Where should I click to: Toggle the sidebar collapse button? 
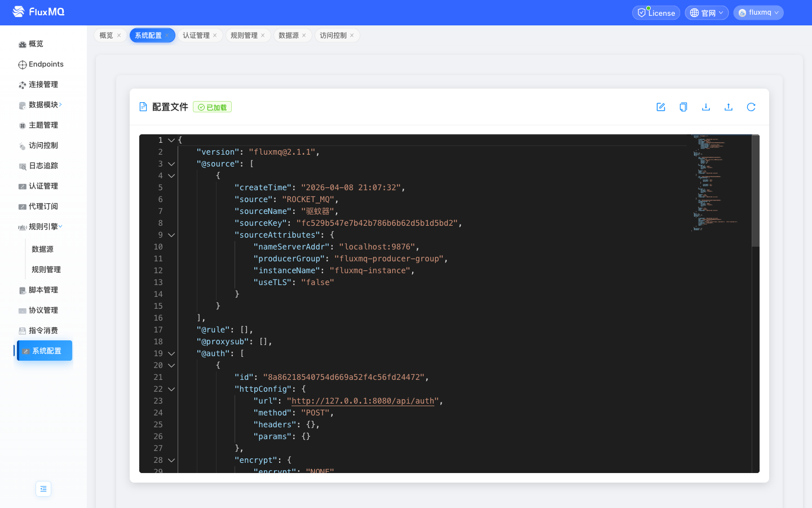[x=43, y=489]
